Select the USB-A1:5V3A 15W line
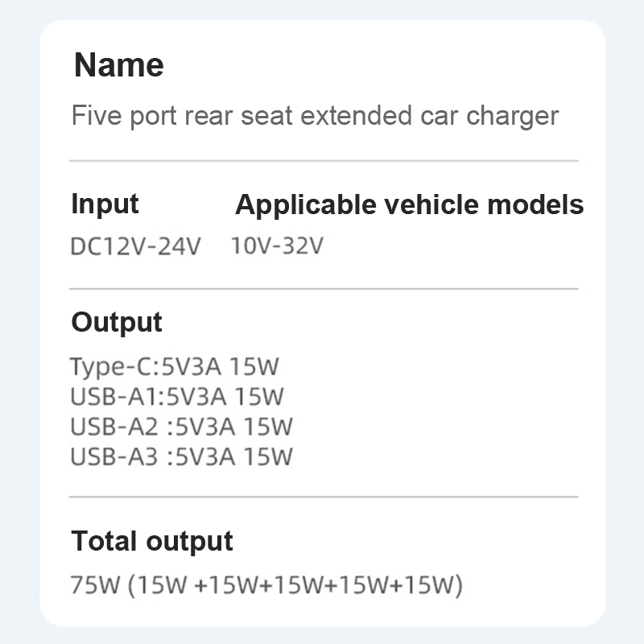The image size is (644, 644). (x=177, y=397)
